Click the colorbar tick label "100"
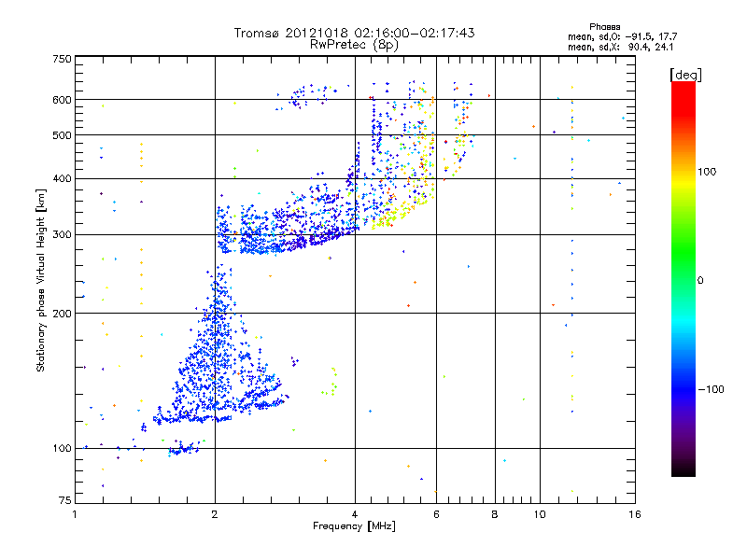Viewport: 747px width, 560px height. coord(707,172)
